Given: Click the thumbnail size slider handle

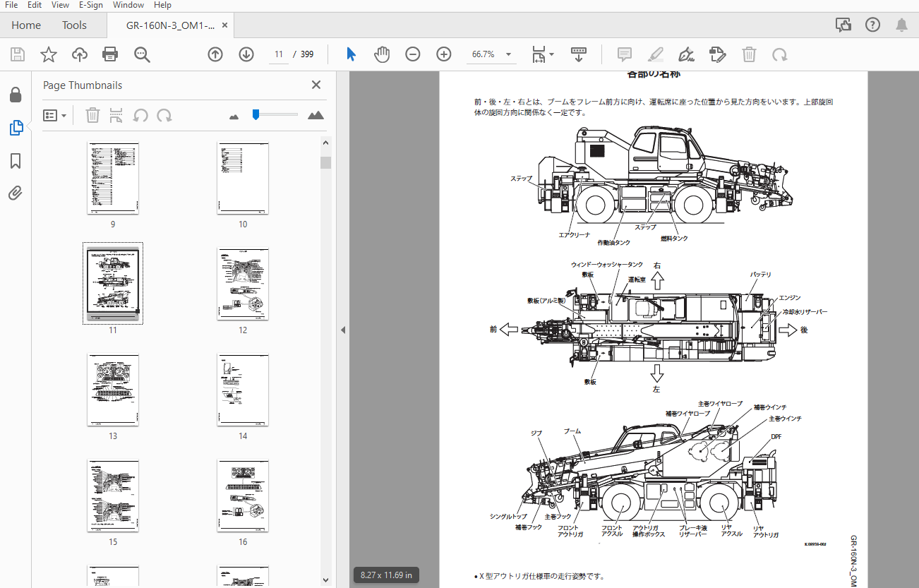Looking at the screenshot, I should 256,114.
